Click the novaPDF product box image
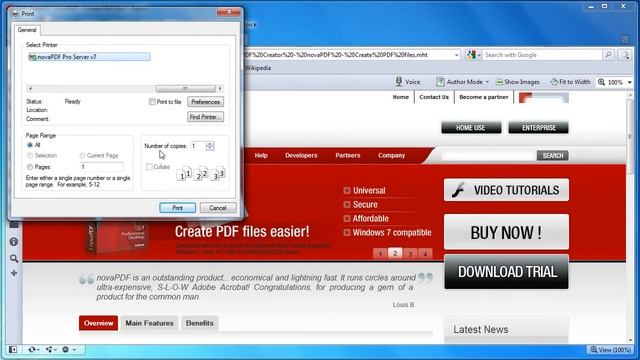The height and width of the screenshot is (360, 640). (117, 237)
